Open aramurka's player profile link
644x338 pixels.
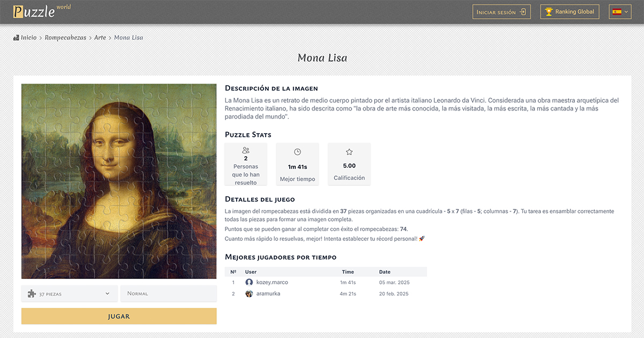269,293
